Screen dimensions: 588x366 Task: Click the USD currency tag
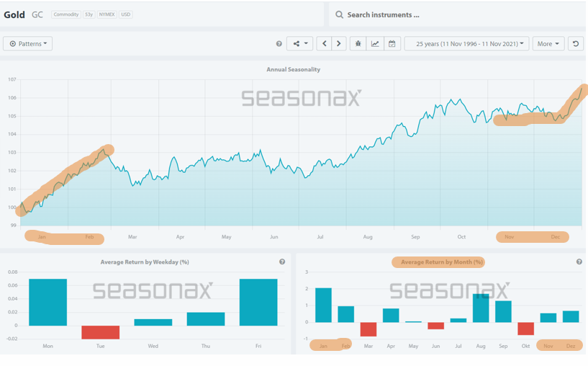[x=126, y=14]
